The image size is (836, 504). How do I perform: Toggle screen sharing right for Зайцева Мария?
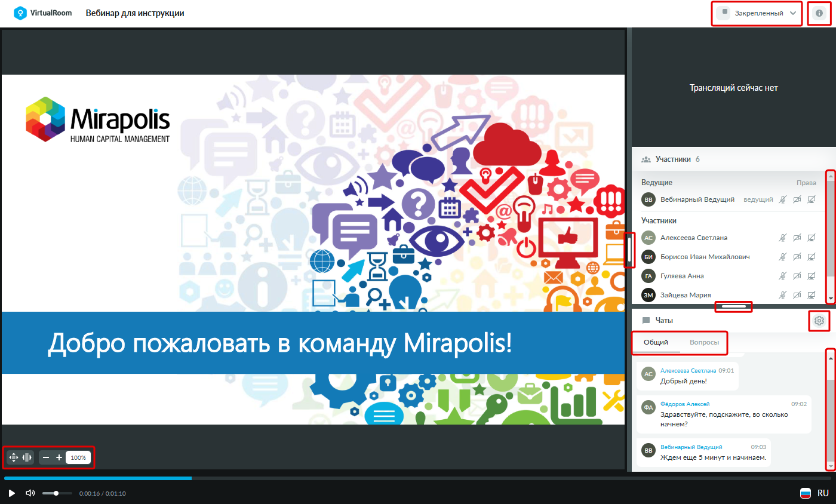(x=811, y=295)
